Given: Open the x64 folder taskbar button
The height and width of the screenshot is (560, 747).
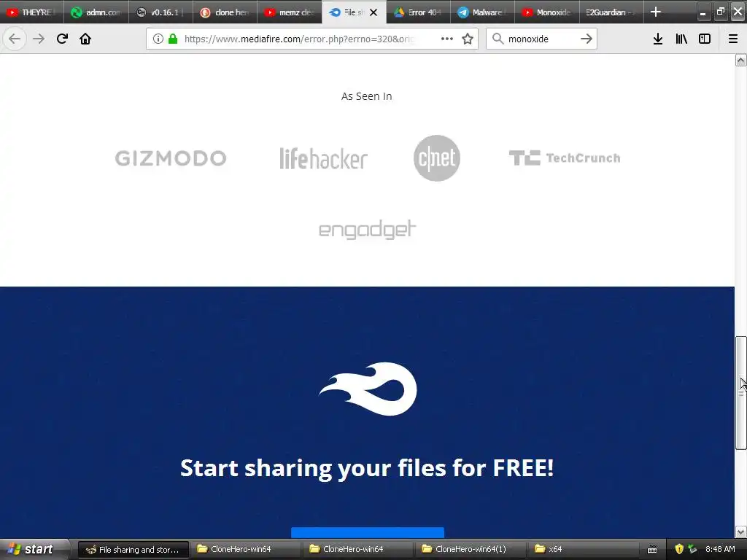Looking at the screenshot, I should (582, 550).
